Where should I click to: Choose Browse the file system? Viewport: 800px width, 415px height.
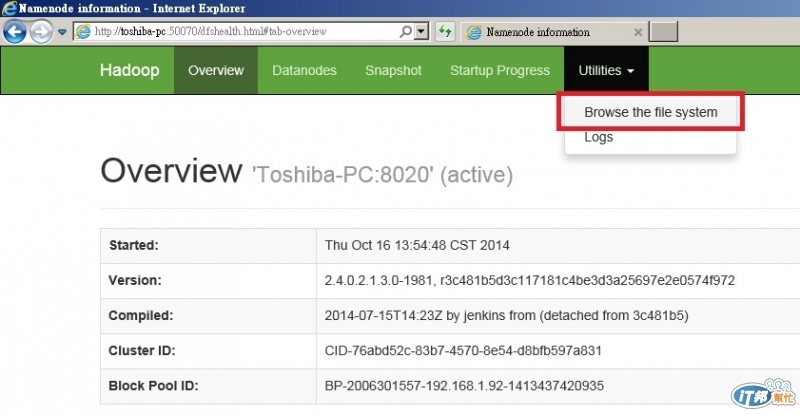coord(651,112)
